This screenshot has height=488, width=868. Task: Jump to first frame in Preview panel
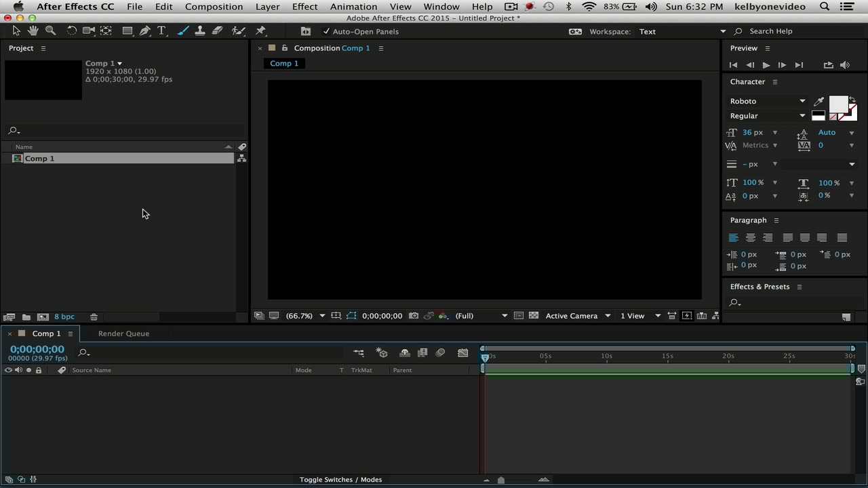[x=733, y=65]
